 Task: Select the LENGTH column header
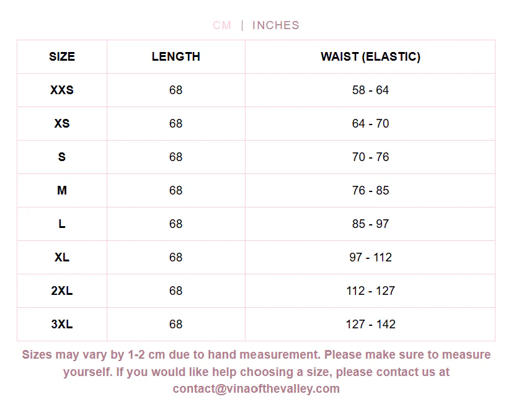(x=176, y=56)
